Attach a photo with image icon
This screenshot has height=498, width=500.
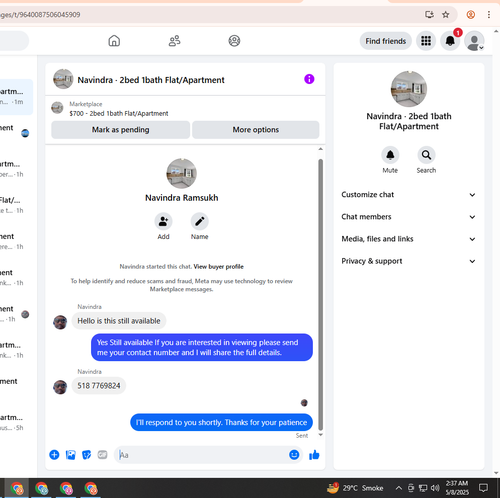point(70,455)
